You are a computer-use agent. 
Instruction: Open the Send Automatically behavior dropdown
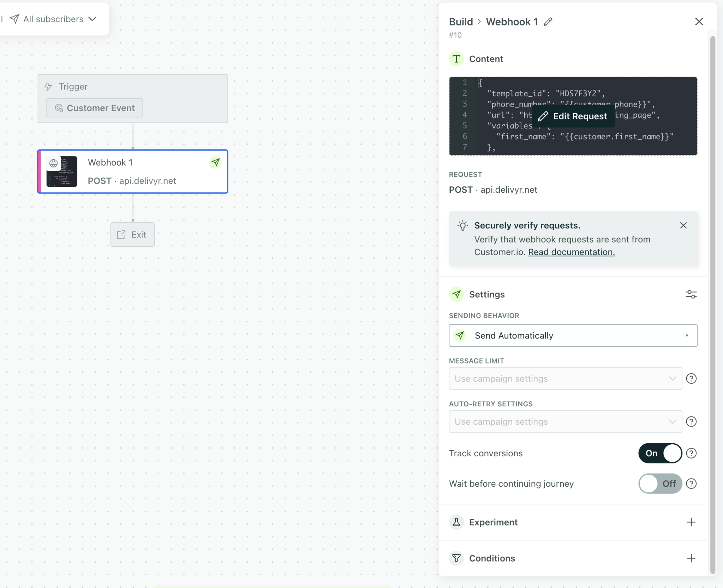(x=573, y=335)
